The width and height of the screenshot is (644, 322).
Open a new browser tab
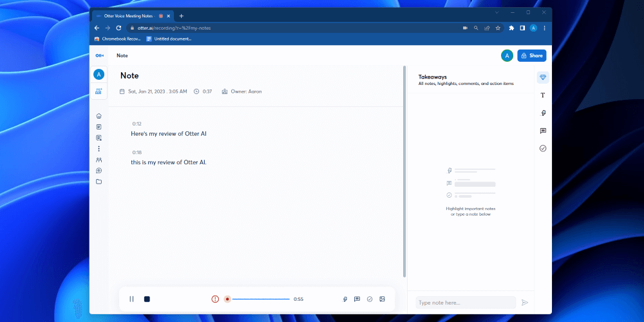point(181,16)
